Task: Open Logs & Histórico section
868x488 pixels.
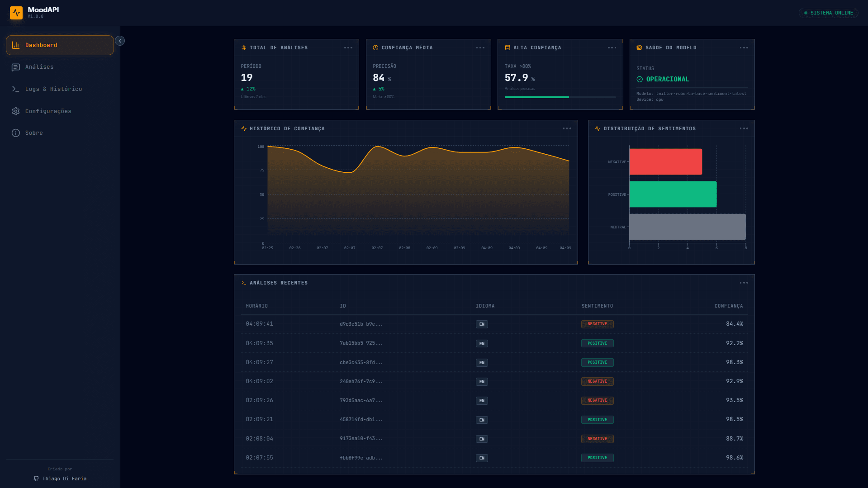Action: tap(53, 89)
